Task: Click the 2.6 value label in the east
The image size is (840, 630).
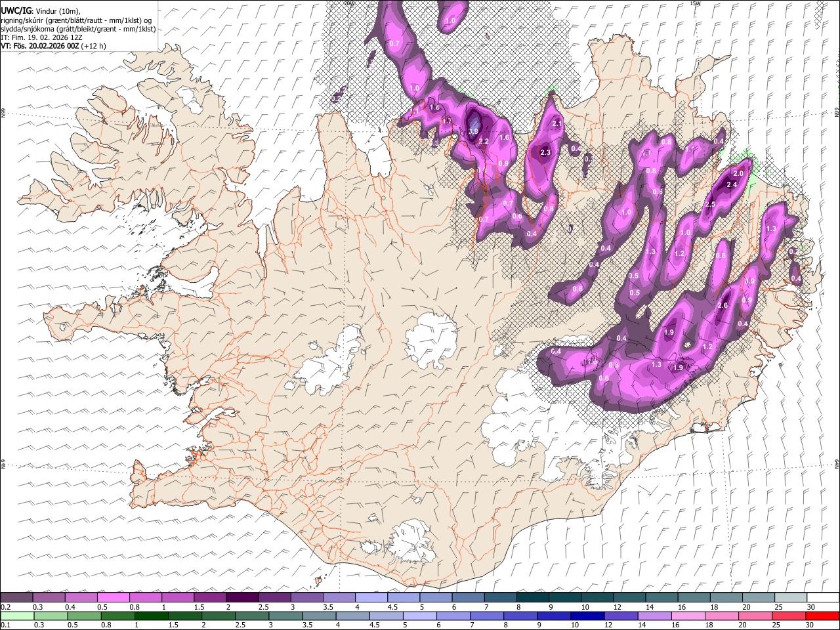Action: (723, 306)
